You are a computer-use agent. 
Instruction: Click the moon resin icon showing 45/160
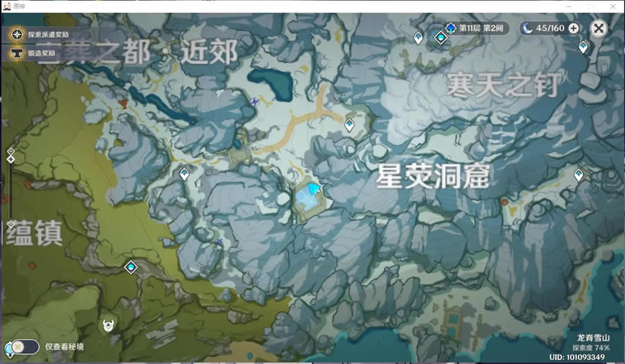528,28
